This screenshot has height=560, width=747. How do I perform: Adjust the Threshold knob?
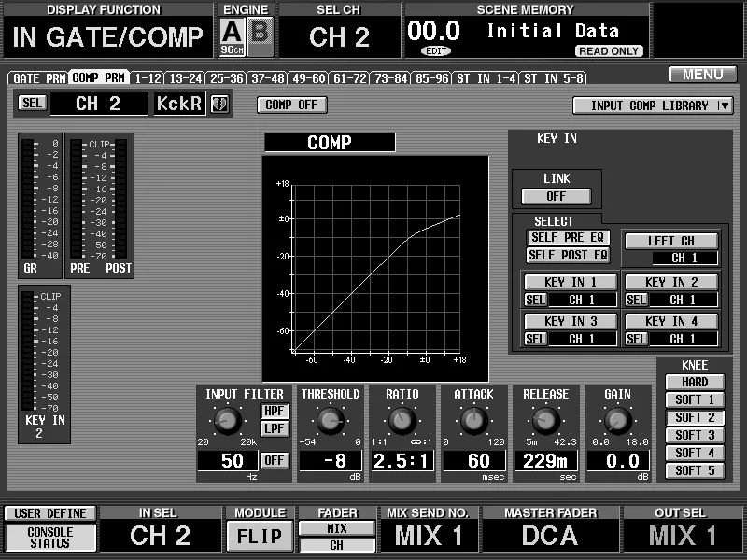[x=331, y=421]
